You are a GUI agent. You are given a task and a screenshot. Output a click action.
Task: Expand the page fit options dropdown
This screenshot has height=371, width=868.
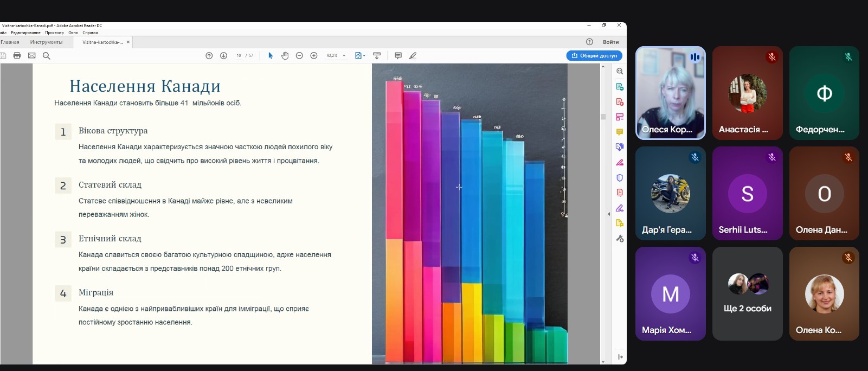tap(364, 56)
